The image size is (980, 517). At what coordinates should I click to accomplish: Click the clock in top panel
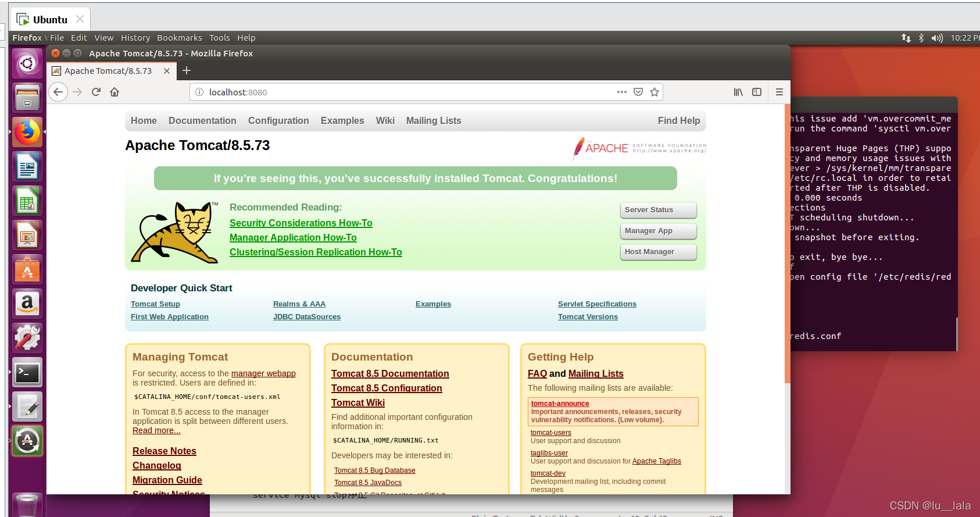click(965, 38)
